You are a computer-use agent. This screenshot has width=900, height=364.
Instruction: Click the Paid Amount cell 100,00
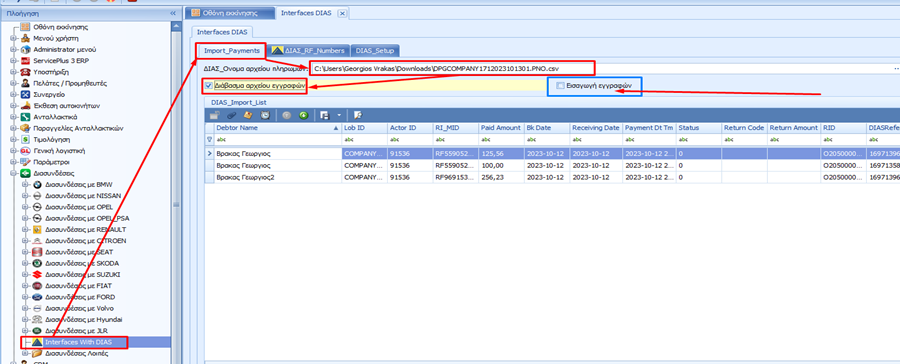point(501,165)
